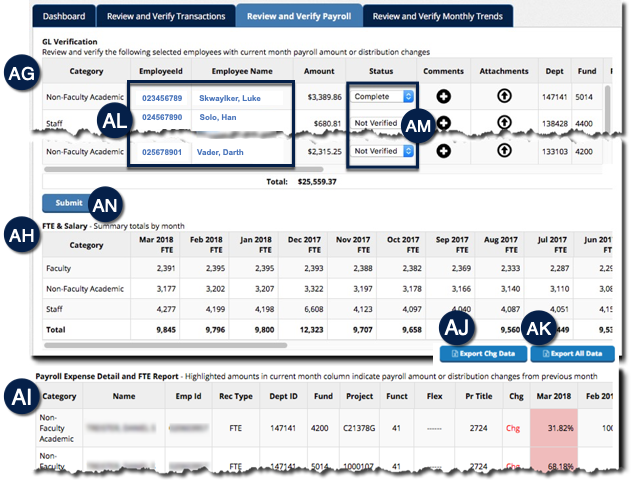Click Export Chg Data button

click(x=482, y=354)
